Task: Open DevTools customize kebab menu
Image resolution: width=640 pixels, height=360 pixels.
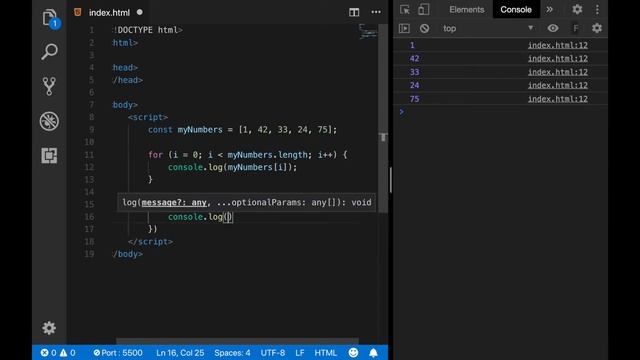Action: [597, 9]
